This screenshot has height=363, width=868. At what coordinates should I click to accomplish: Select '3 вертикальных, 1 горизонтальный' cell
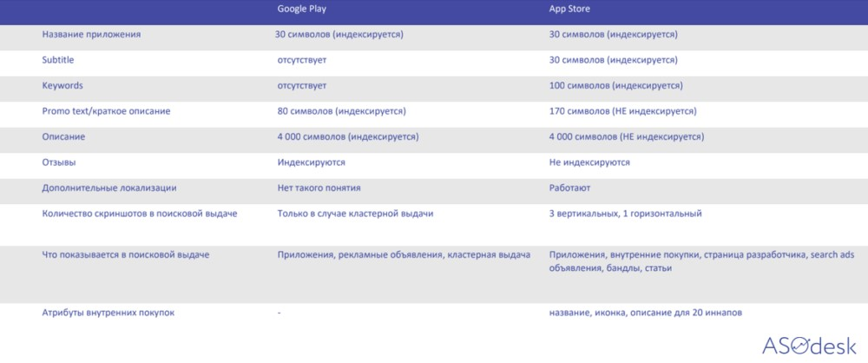pyautogui.click(x=625, y=214)
